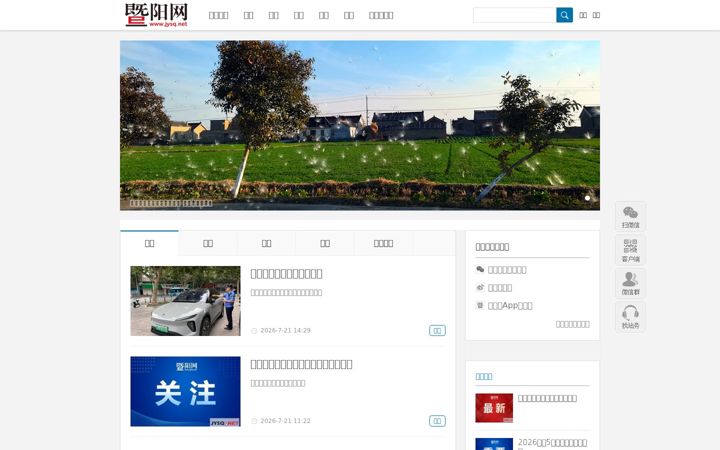Switch to the second news category tab
Viewport: 720px width, 450px height.
[208, 243]
